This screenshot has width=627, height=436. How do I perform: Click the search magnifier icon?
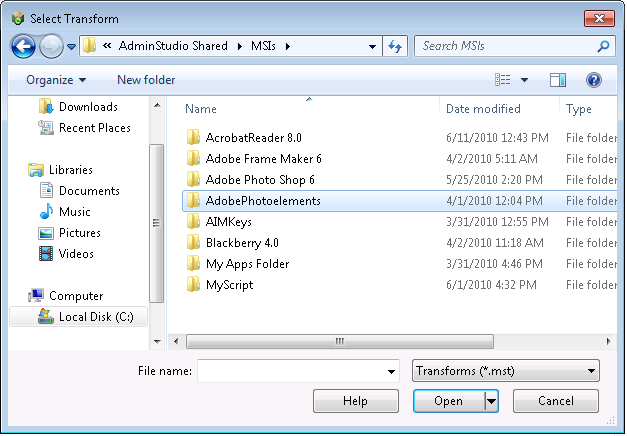click(604, 46)
